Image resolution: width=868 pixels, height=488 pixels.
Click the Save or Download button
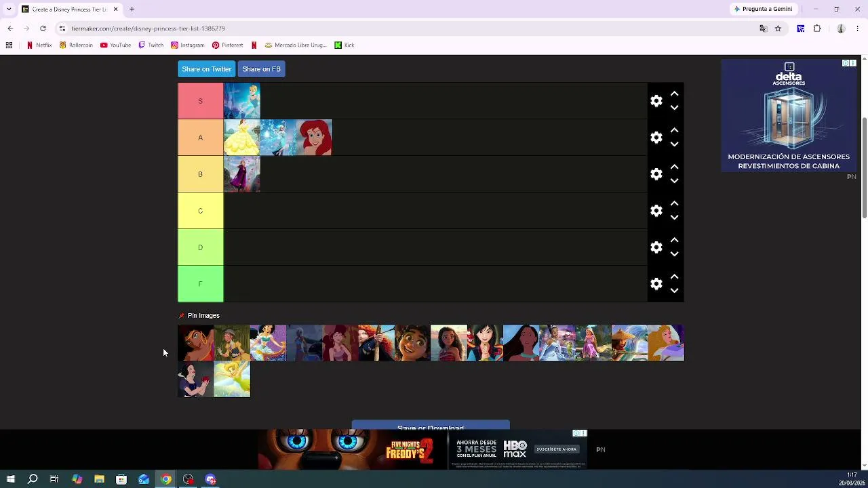431,425
